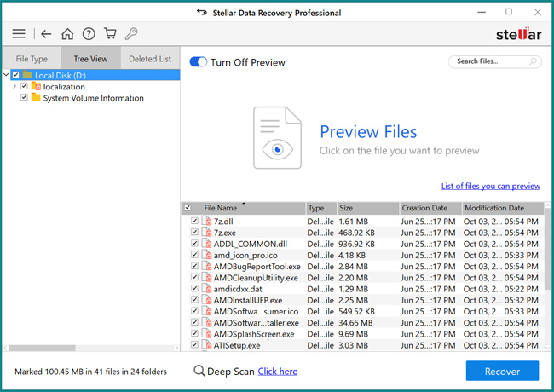Click the magnifier icon in search box
The height and width of the screenshot is (392, 554).
(533, 61)
